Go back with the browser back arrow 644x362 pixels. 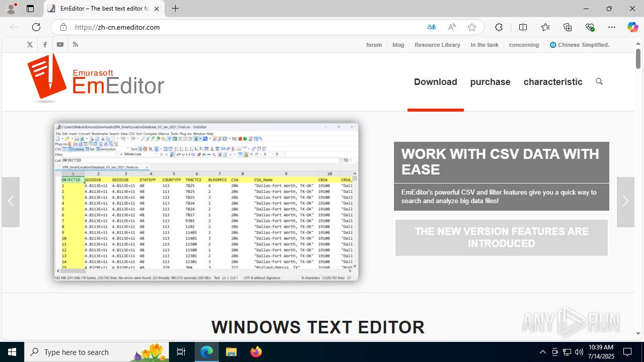point(14,27)
